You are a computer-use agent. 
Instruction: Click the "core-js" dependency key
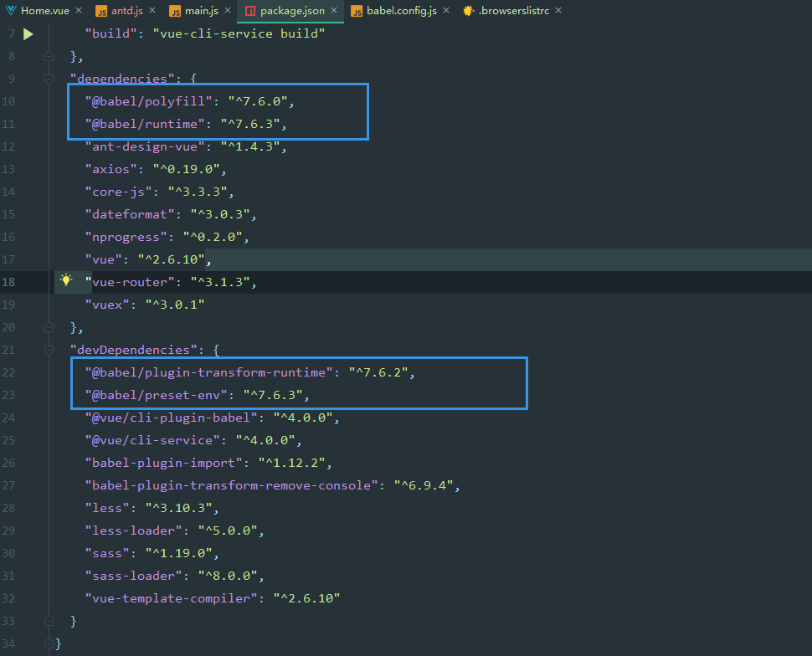point(119,192)
